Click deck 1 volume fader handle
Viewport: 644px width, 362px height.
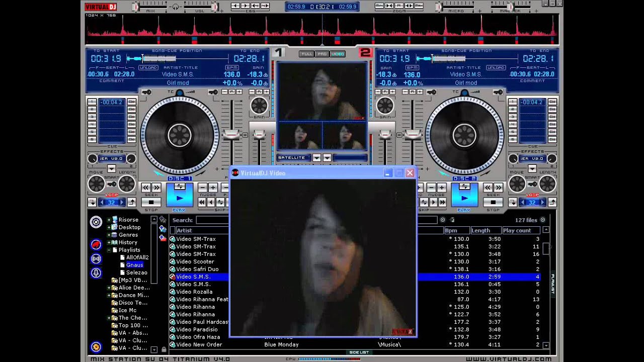pos(259,135)
